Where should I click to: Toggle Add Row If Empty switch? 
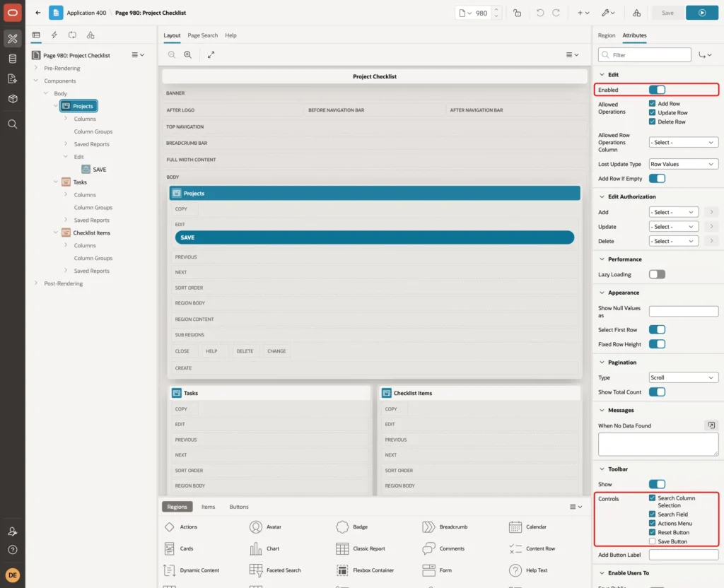[657, 178]
